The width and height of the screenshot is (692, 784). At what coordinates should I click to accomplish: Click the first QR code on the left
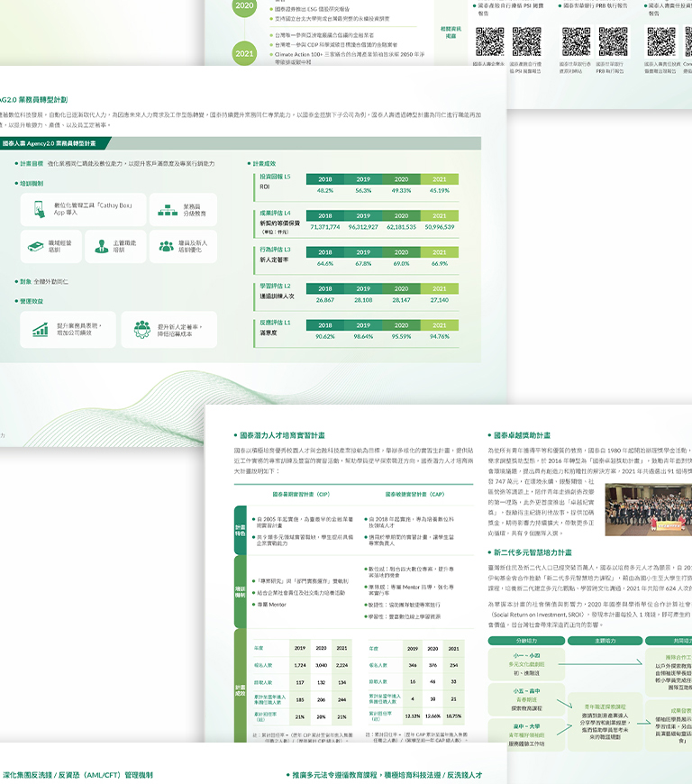coord(489,42)
